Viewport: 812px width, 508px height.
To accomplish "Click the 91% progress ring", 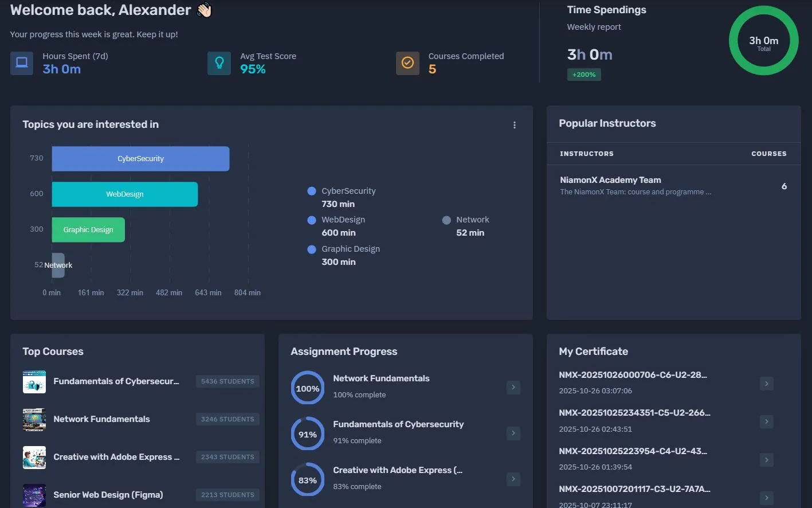I will click(x=308, y=434).
